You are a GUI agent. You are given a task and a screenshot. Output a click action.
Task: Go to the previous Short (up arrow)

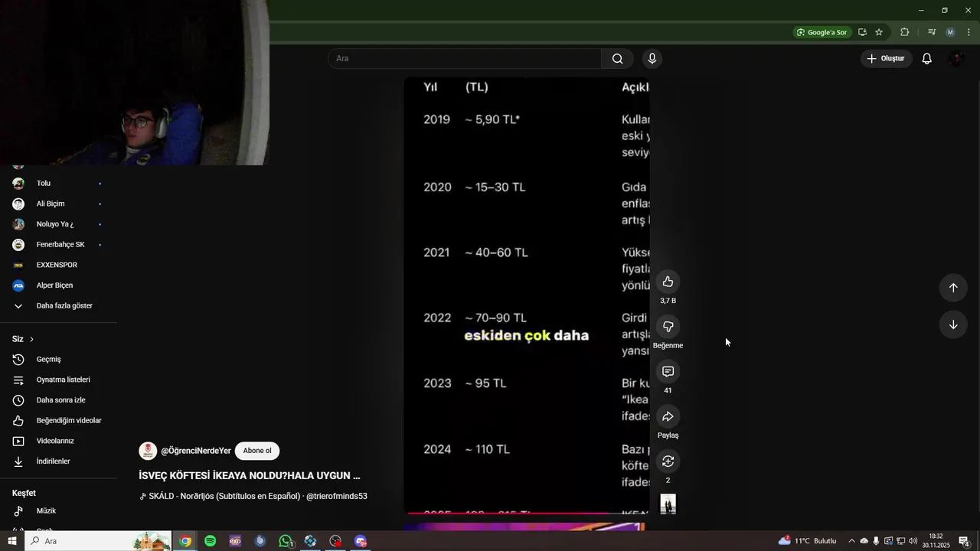tap(953, 288)
